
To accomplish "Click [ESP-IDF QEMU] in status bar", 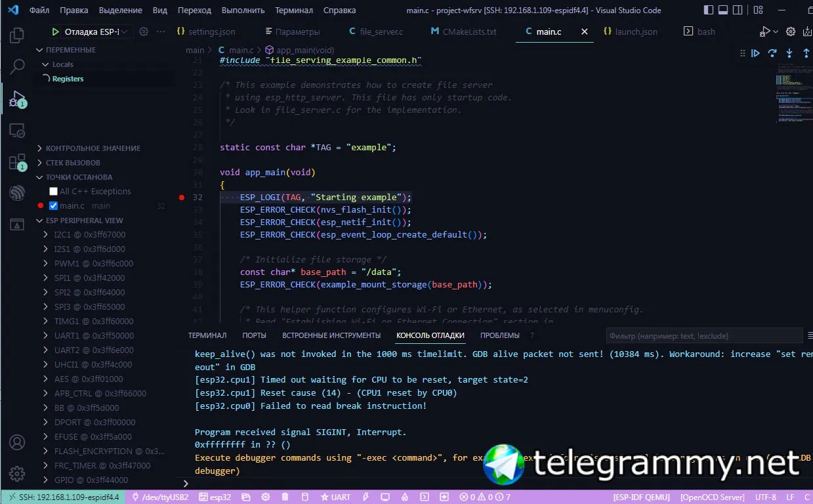I will pyautogui.click(x=642, y=497).
